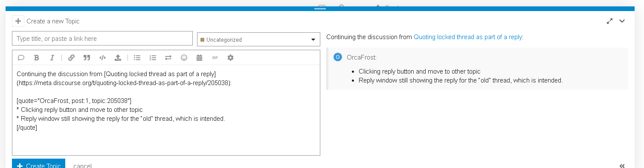
Task: Click the [/quote] line in the editor
Action: (x=27, y=127)
